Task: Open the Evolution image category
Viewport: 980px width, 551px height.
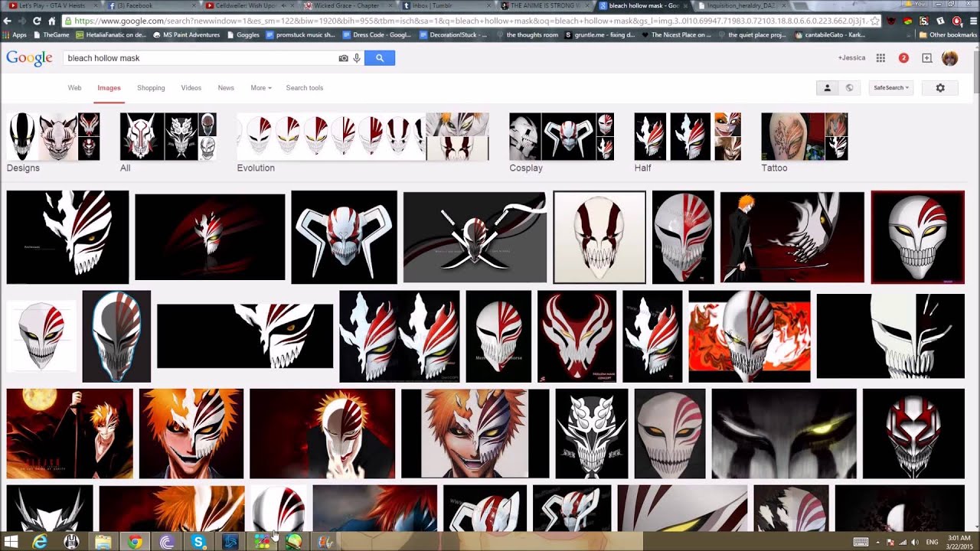Action: tap(362, 143)
